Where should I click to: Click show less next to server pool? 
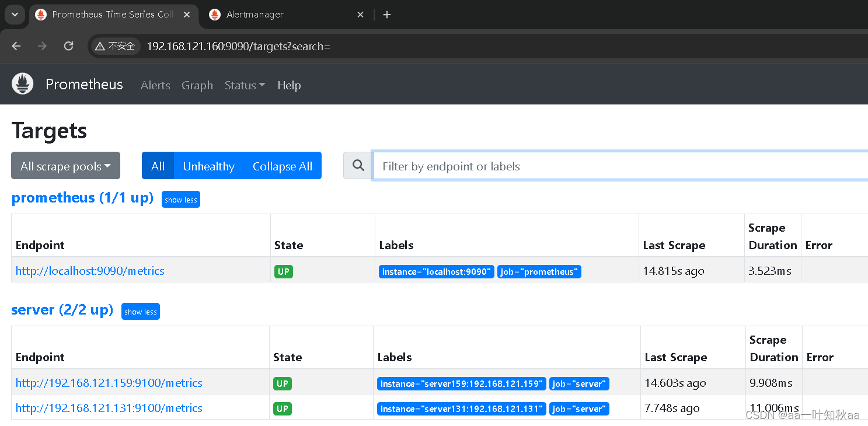pos(141,312)
